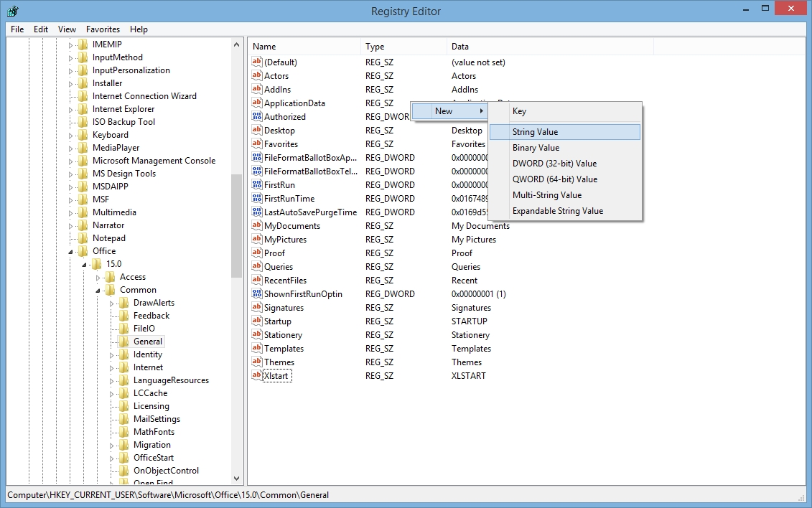Viewport: 812px width, 508px height.
Task: Select the ISO Backup Tool key
Action: click(x=123, y=121)
